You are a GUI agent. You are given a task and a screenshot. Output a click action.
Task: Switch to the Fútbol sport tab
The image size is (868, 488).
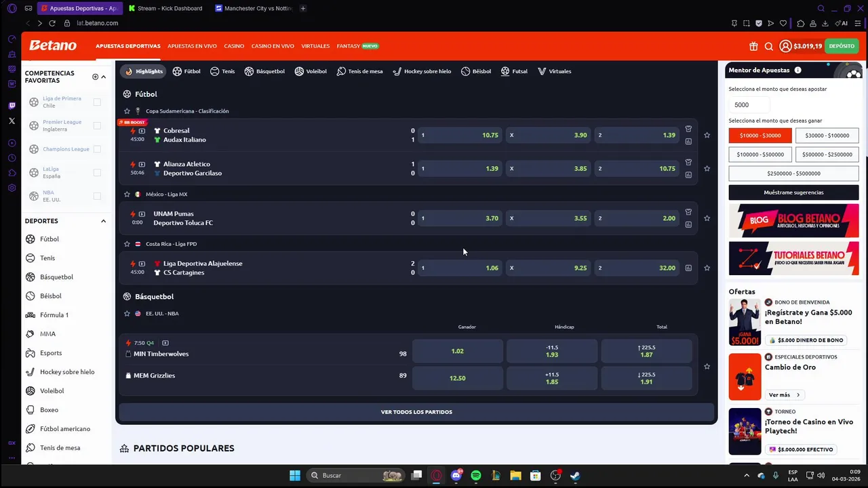click(x=186, y=71)
